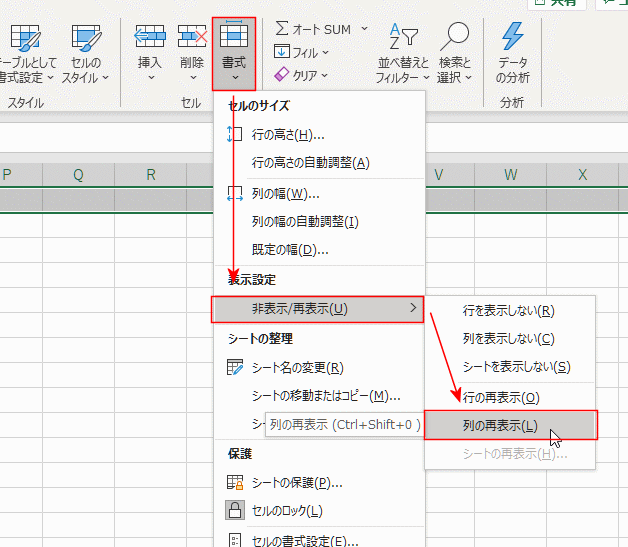Click the 挿入 (Insert) cells icon
The width and height of the screenshot is (628, 547).
(149, 38)
